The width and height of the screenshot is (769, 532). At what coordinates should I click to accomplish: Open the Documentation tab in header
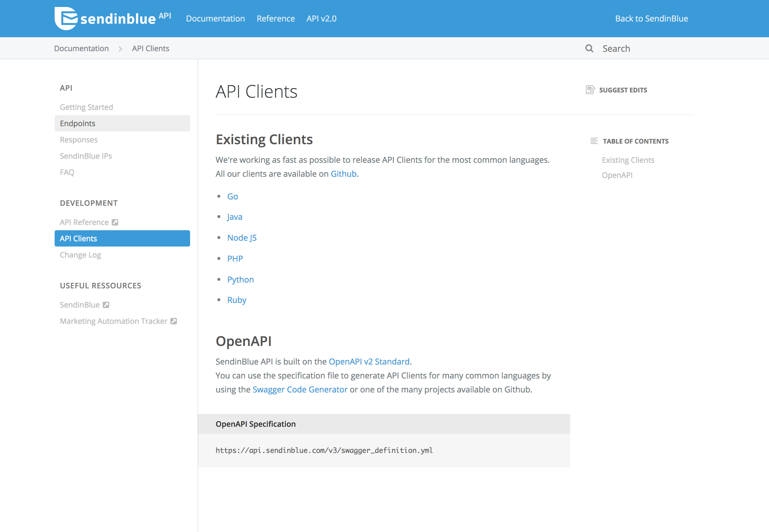[215, 19]
